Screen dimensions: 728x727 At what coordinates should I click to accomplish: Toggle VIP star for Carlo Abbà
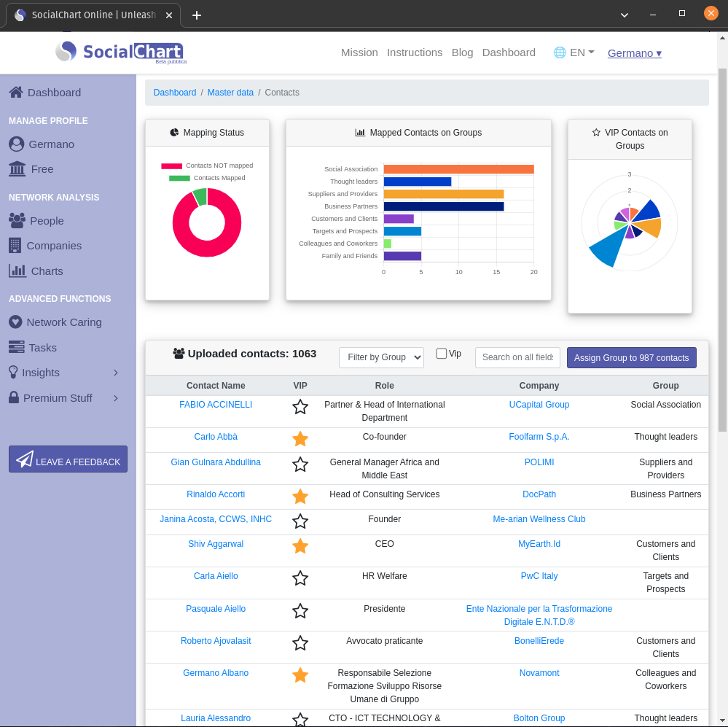tap(300, 439)
